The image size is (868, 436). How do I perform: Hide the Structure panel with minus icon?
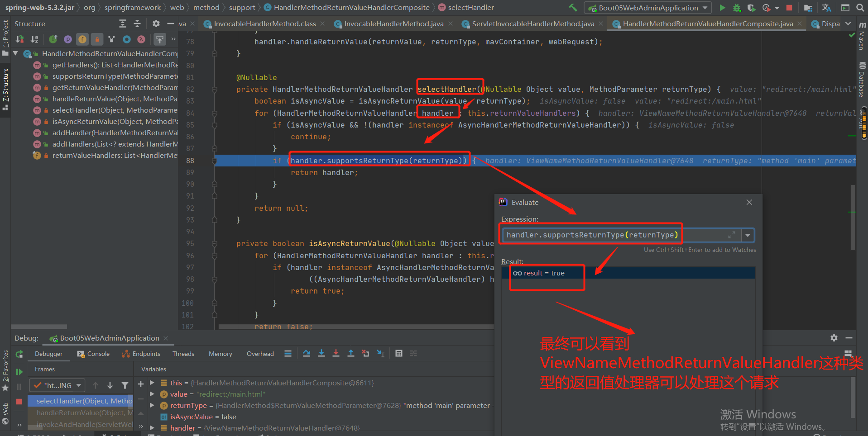(170, 24)
